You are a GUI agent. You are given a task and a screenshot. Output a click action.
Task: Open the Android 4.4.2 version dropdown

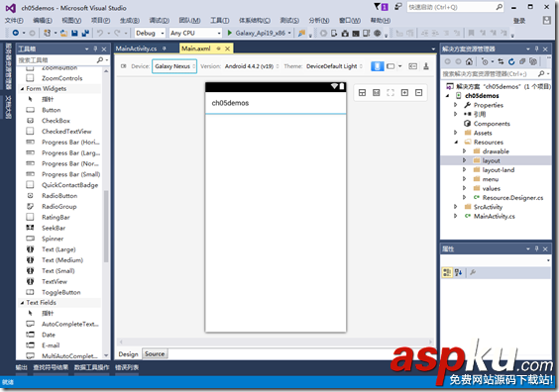(x=252, y=66)
